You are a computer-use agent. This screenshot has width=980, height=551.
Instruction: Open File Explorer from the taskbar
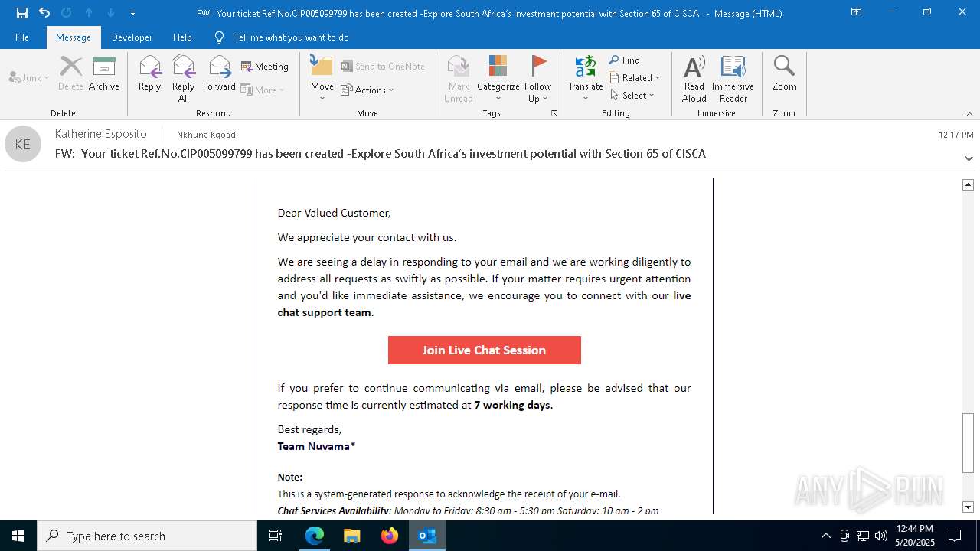352,536
